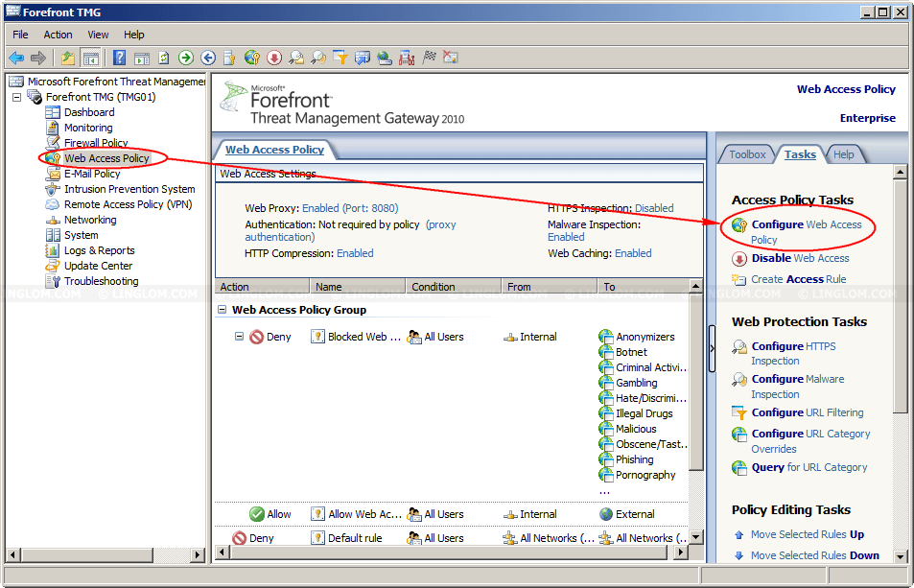Click the Up One Level folder icon
914x588 pixels.
coord(68,58)
